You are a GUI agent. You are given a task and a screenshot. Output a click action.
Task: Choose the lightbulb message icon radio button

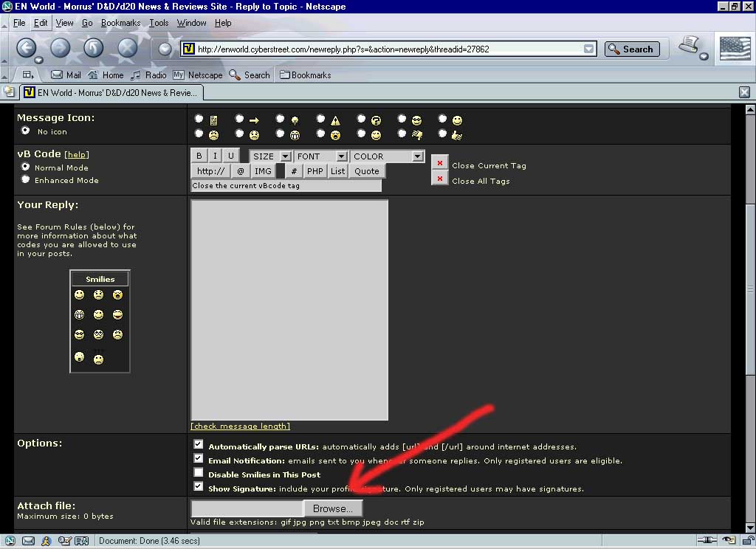[280, 119]
